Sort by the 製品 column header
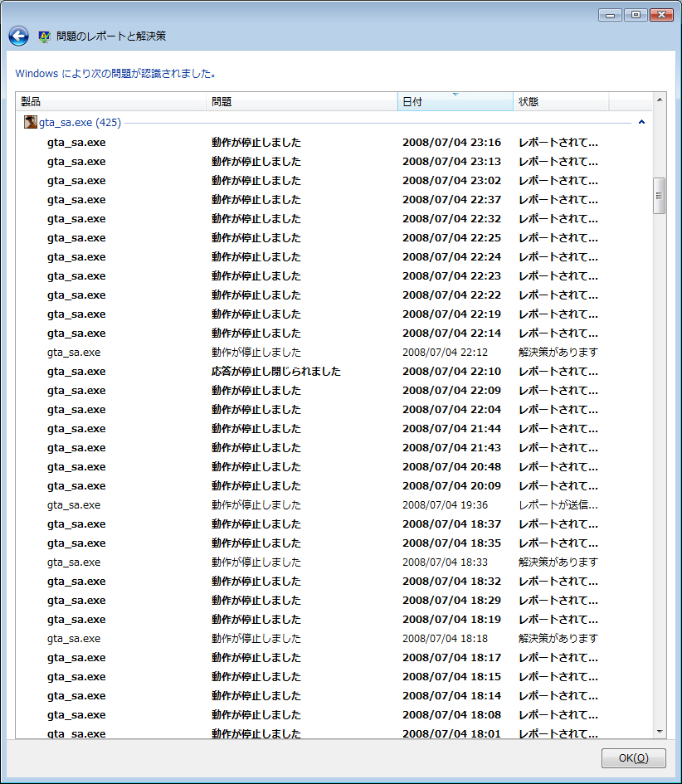Viewport: 682px width, 784px height. pyautogui.click(x=112, y=102)
